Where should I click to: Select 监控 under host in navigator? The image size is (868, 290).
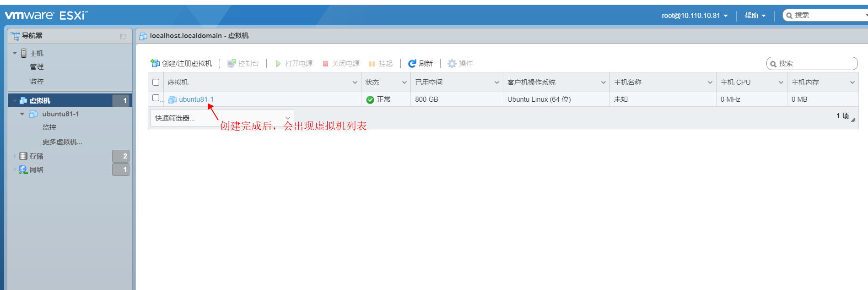click(x=37, y=82)
